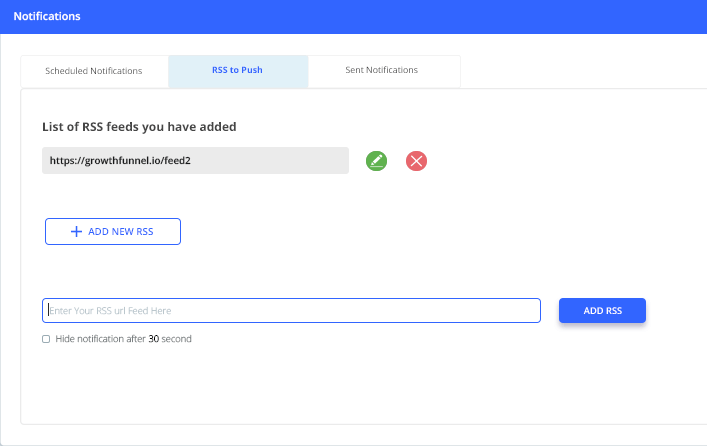Enable the hide notification checkbox
This screenshot has width=707, height=446.
coord(46,339)
